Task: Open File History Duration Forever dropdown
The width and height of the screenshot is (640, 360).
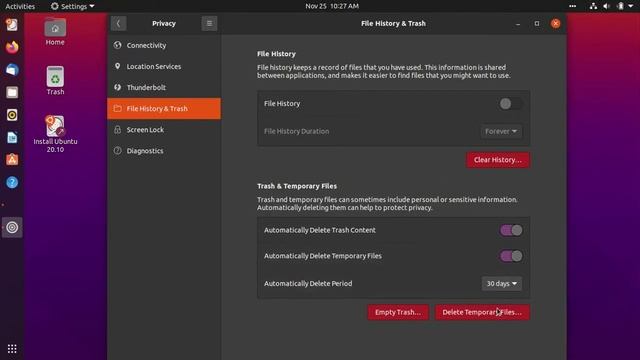Action: coord(501,131)
